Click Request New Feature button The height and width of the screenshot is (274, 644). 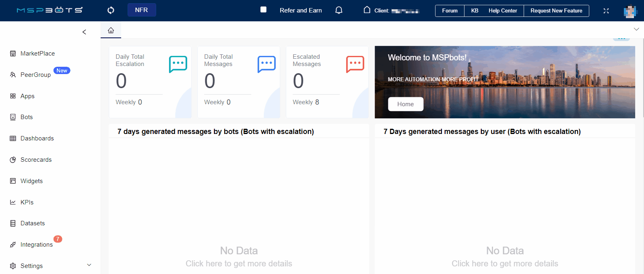tap(556, 11)
